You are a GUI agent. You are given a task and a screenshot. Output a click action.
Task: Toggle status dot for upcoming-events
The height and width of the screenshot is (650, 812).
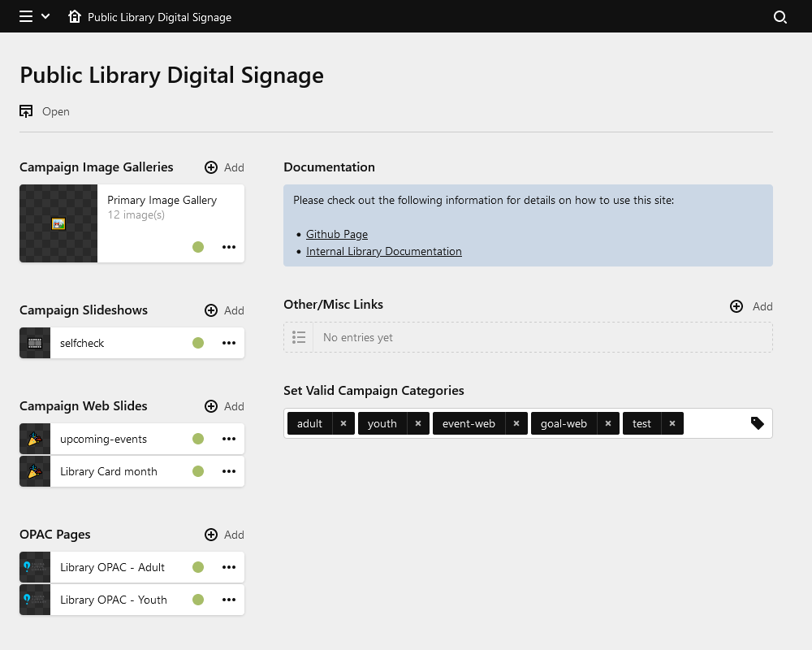[197, 439]
